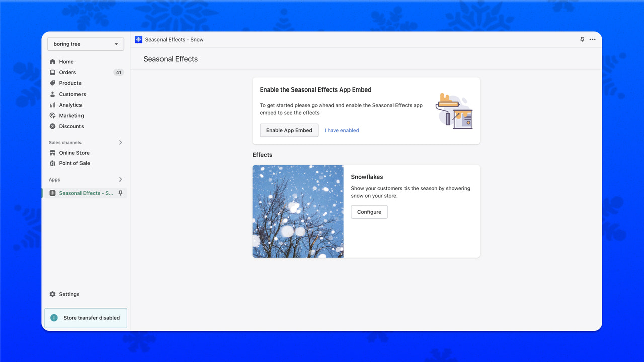
Task: Open the Customers icon
Action: (x=53, y=94)
